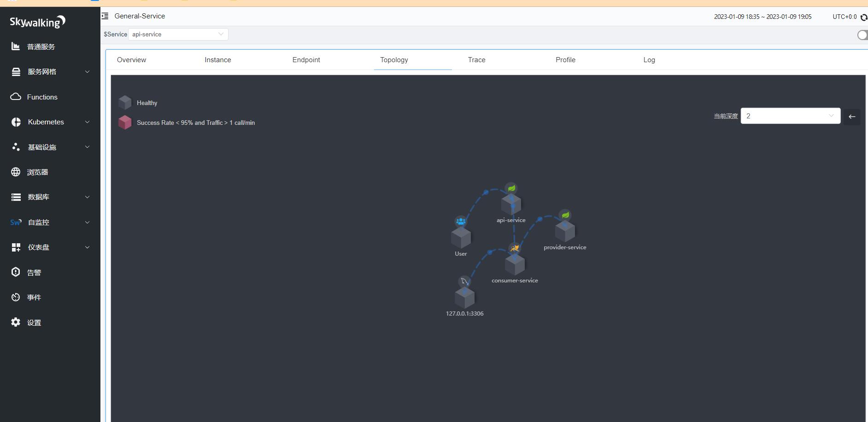Open the 设置 settings page

pyautogui.click(x=34, y=322)
